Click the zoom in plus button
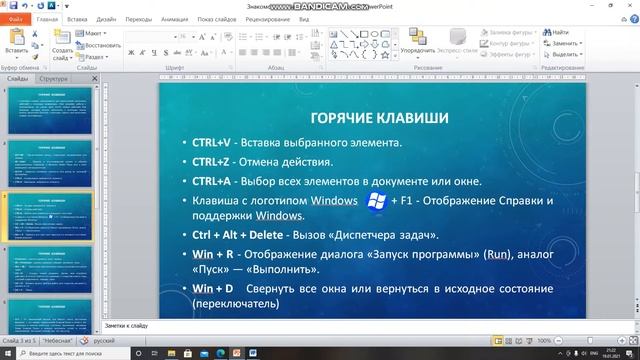 click(x=622, y=340)
